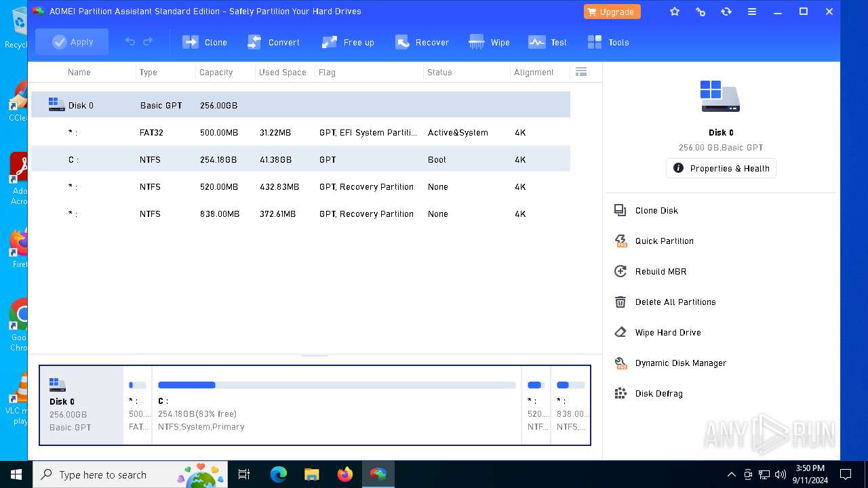Sort by Capacity column header

click(x=216, y=72)
